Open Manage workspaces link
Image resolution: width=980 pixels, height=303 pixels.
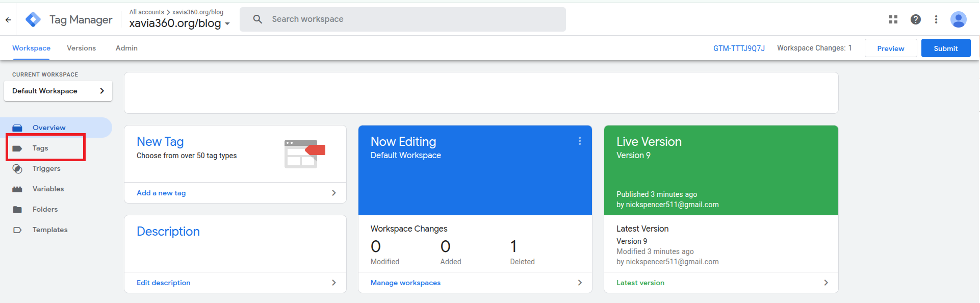coord(405,283)
